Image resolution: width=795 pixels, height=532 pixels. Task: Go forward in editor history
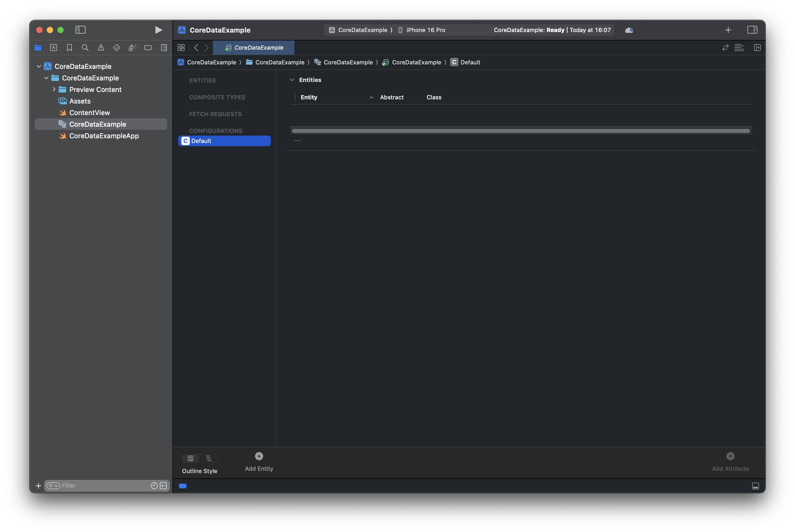[206, 48]
